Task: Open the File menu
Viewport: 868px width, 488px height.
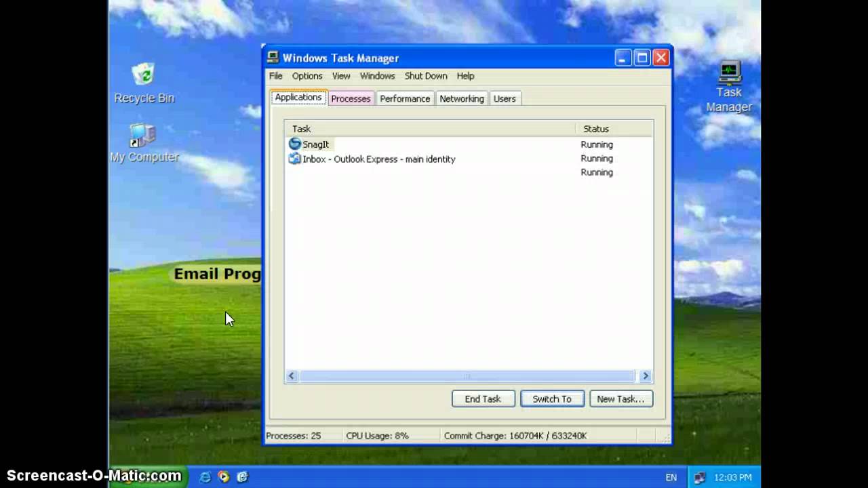Action: tap(275, 76)
